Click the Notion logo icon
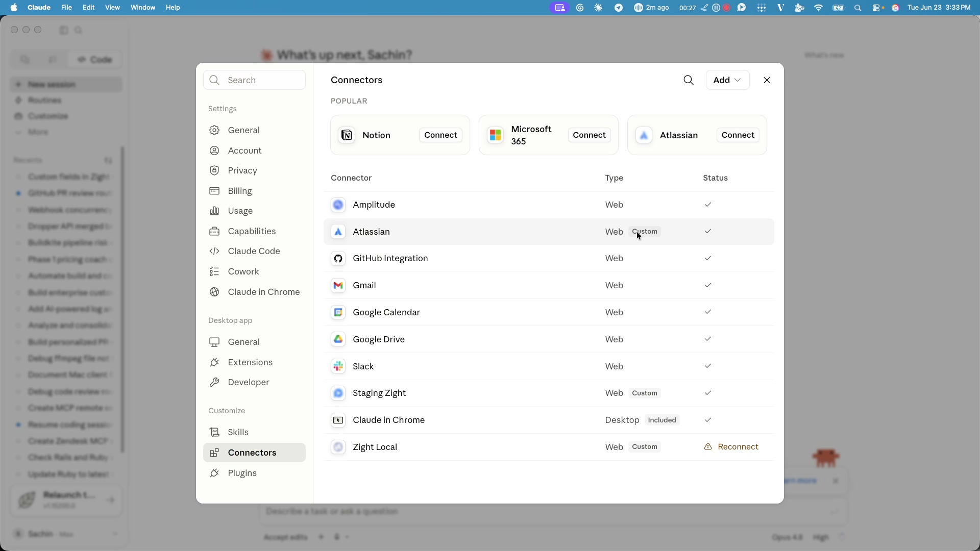 point(347,135)
